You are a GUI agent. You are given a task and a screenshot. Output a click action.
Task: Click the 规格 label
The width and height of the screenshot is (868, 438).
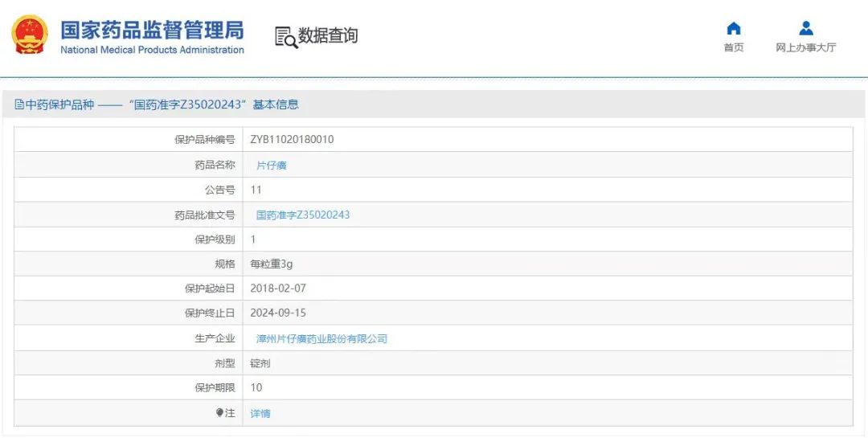pyautogui.click(x=225, y=264)
